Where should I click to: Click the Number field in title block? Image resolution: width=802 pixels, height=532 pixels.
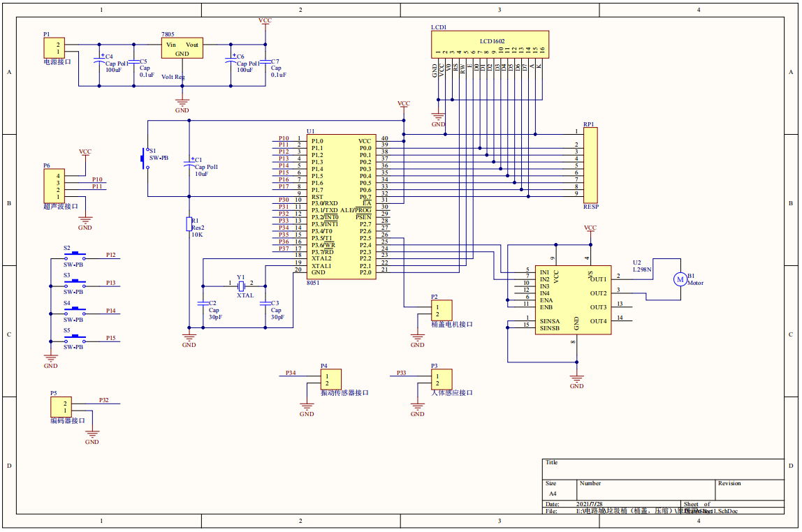point(646,489)
